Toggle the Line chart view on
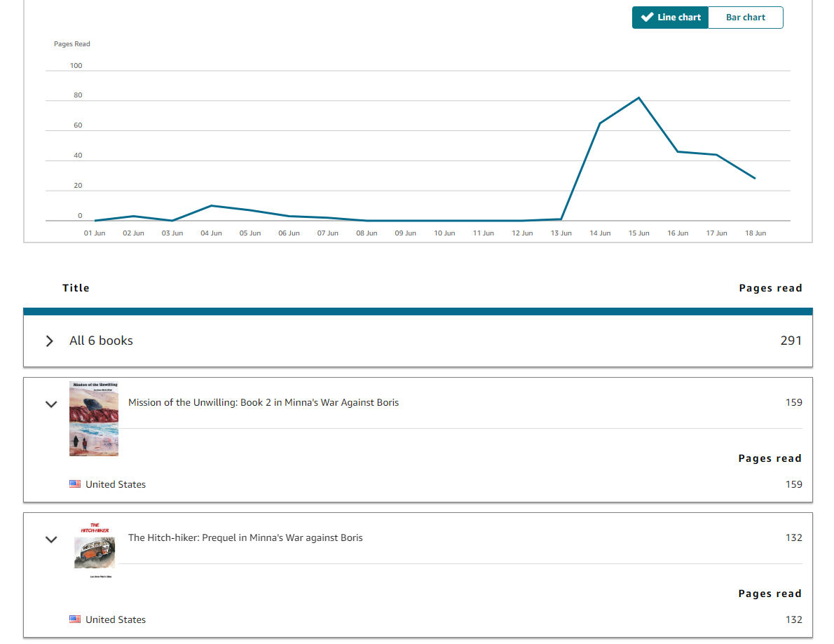The image size is (834, 644). 670,17
